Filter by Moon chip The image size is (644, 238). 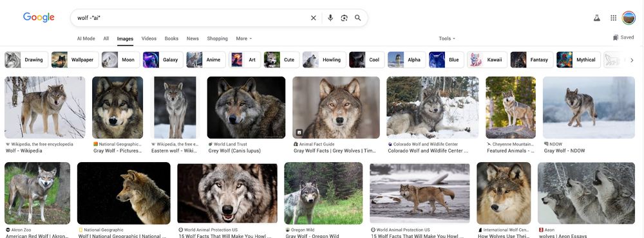(x=120, y=60)
